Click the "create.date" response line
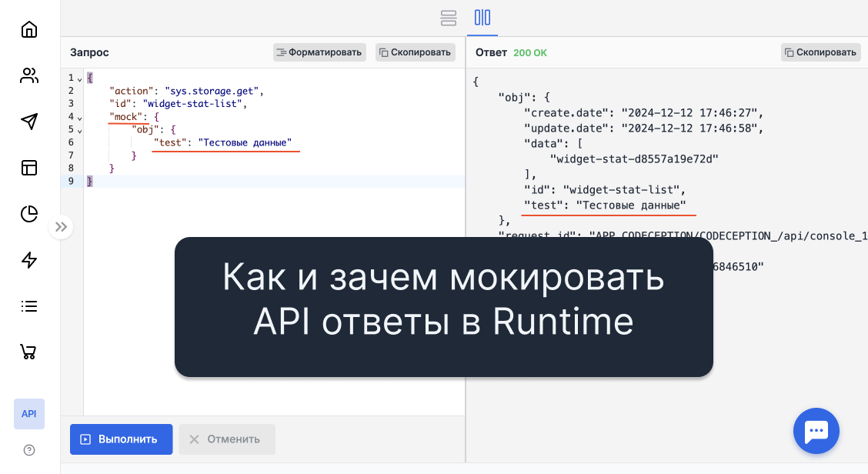 (644, 113)
